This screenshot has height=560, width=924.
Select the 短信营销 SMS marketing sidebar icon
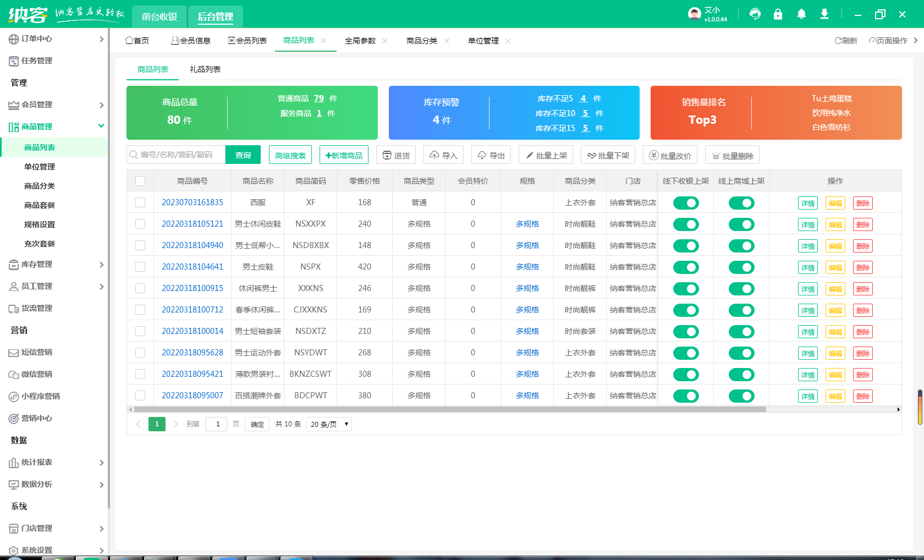(14, 352)
